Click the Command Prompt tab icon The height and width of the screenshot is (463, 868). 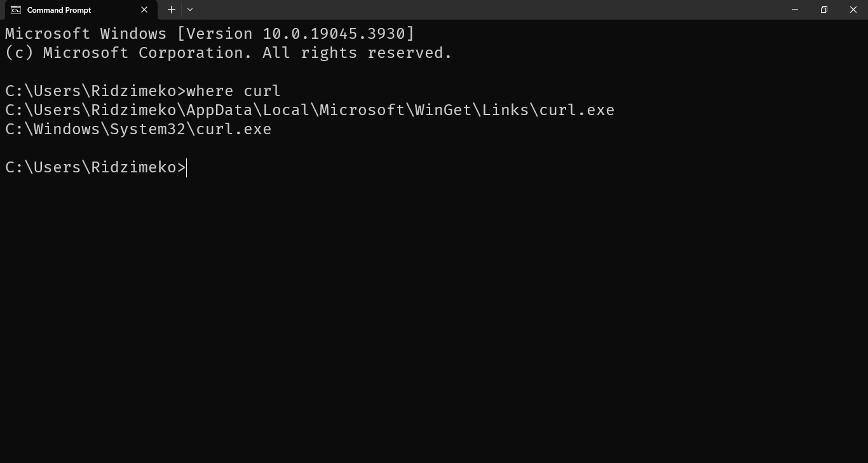pyautogui.click(x=16, y=10)
